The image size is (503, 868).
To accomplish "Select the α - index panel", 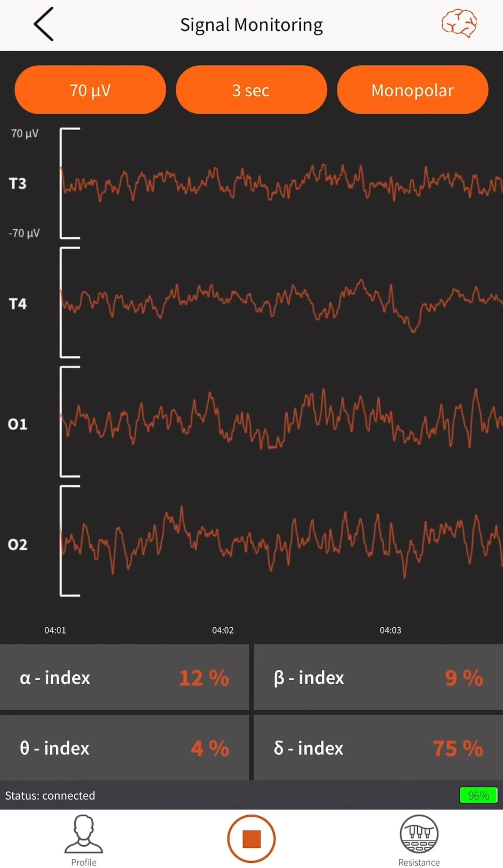I will [124, 678].
